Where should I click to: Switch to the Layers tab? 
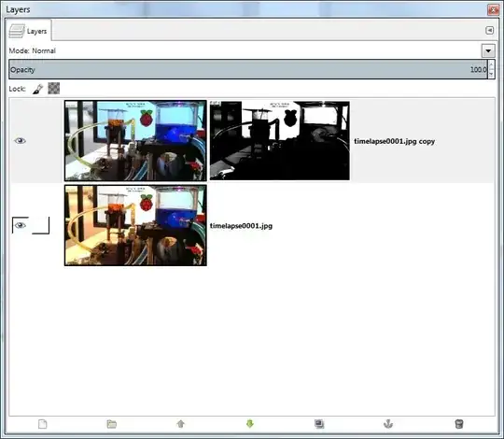29,31
